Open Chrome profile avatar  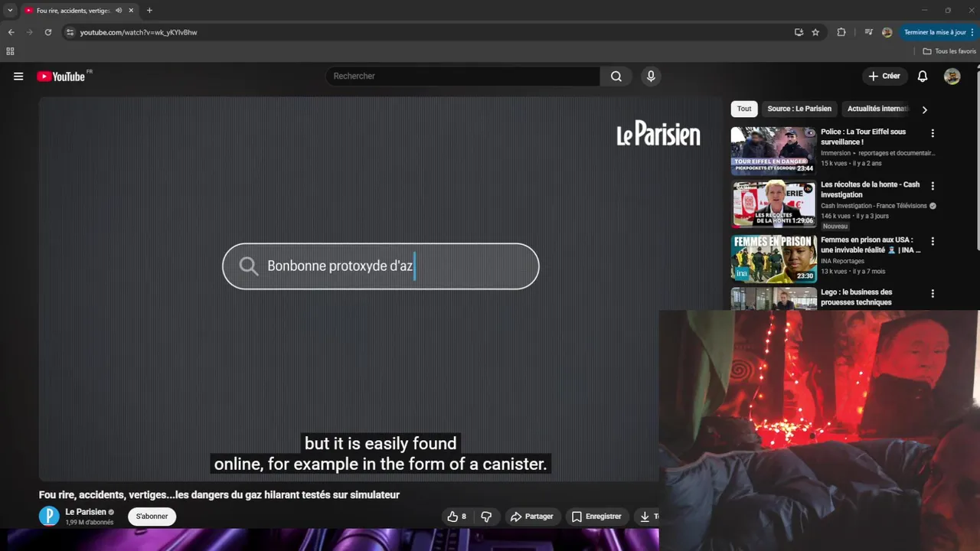[x=887, y=32]
